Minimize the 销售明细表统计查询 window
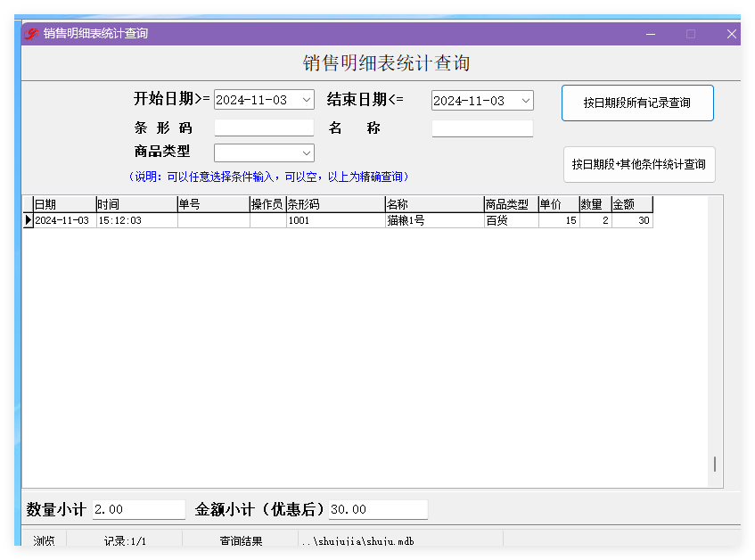 point(651,34)
